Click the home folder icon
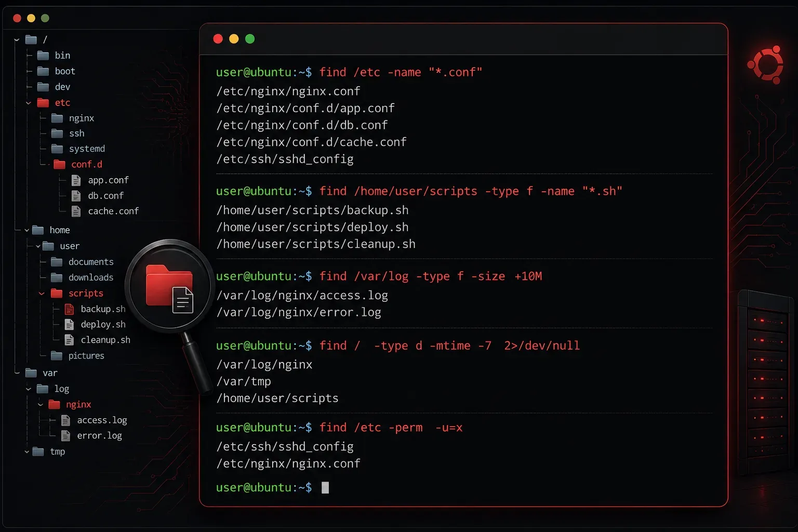798x532 pixels. [x=38, y=230]
